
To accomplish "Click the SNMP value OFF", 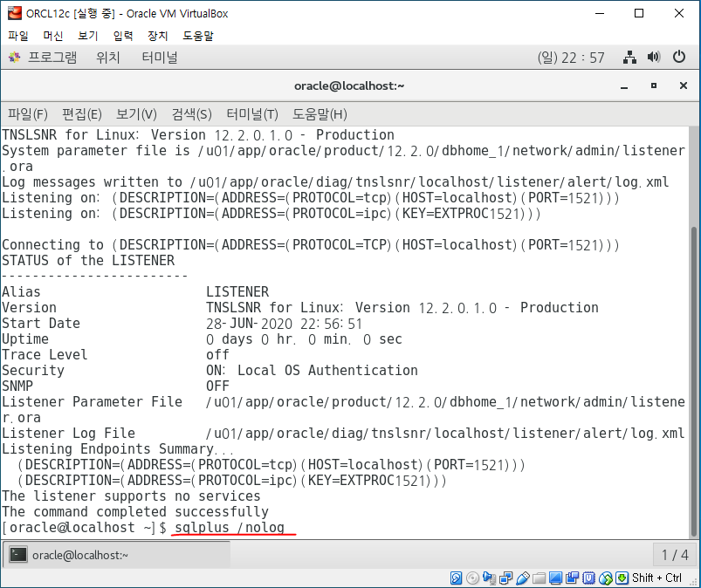I will pos(217,386).
